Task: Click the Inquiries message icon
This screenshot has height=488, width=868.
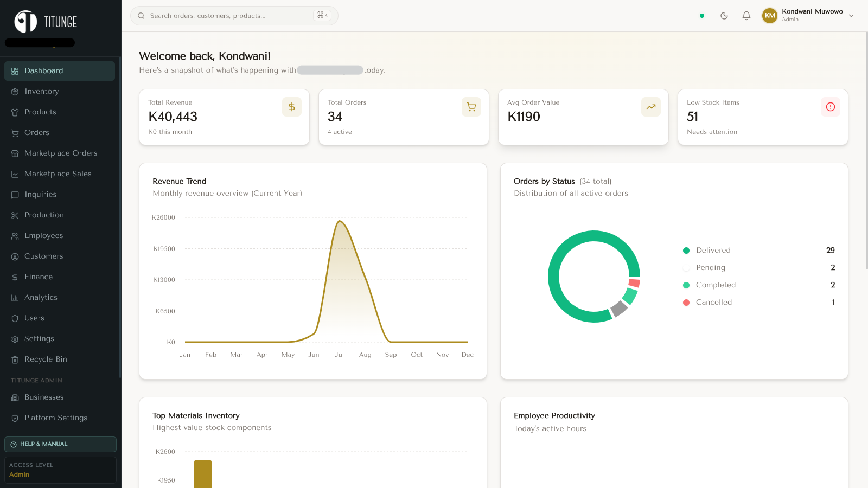Action: coord(15,195)
